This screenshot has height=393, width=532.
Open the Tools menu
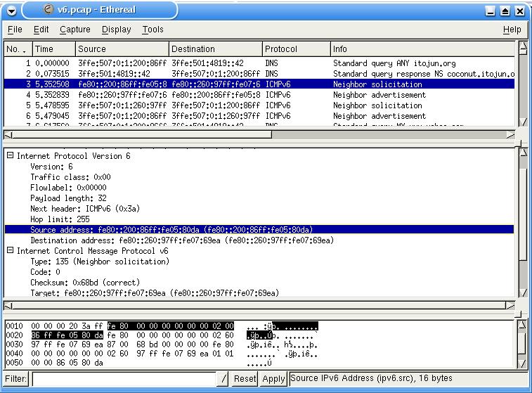point(153,30)
